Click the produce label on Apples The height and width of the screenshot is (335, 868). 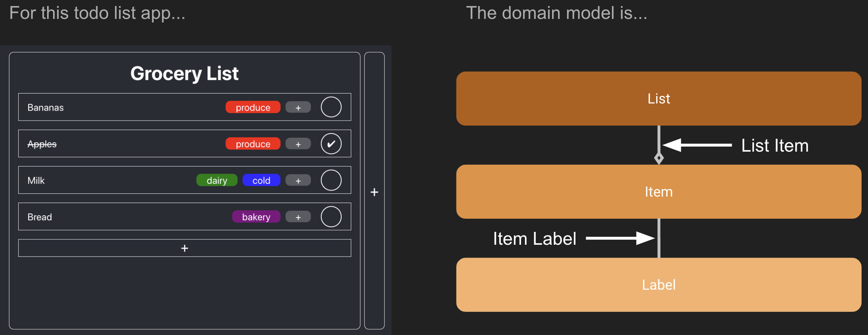pos(253,144)
